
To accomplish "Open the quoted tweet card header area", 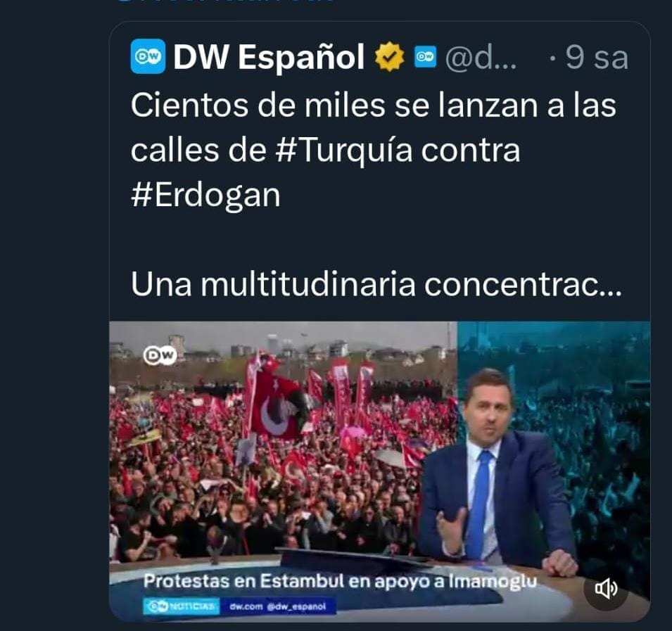I will pyautogui.click(x=380, y=56).
